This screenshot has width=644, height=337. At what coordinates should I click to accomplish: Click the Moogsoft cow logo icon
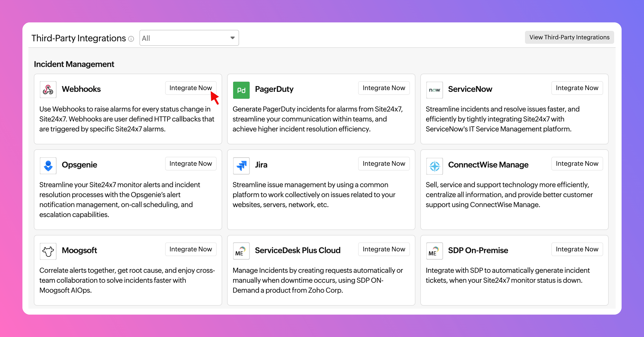coord(48,251)
